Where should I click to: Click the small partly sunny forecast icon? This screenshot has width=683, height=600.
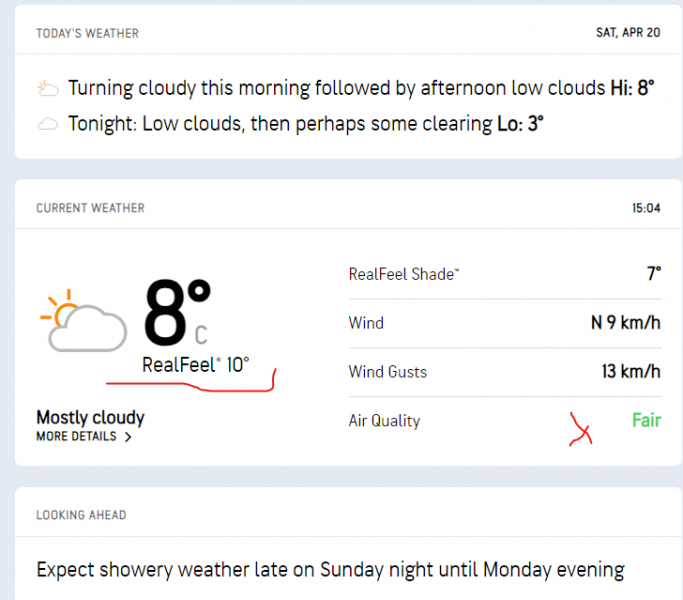click(48, 89)
